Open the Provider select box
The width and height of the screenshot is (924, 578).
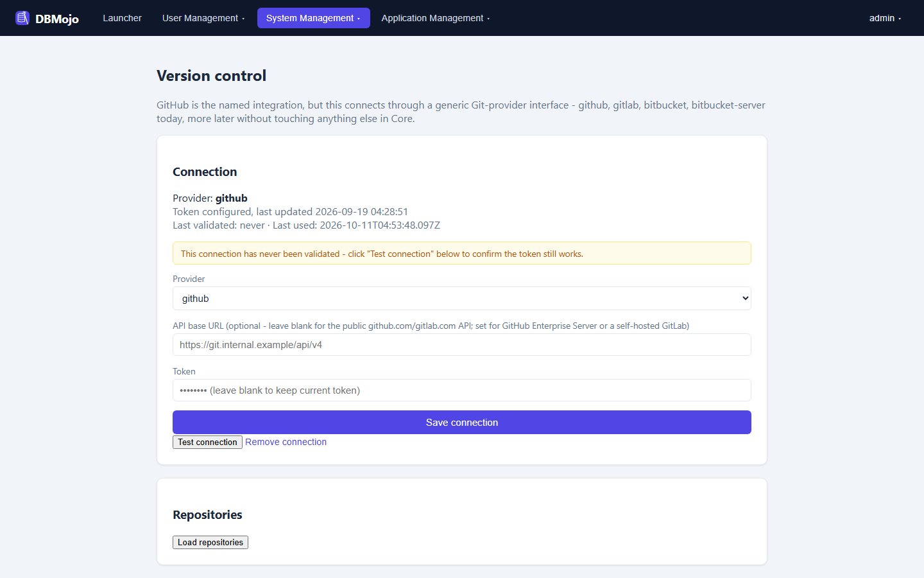pos(462,299)
